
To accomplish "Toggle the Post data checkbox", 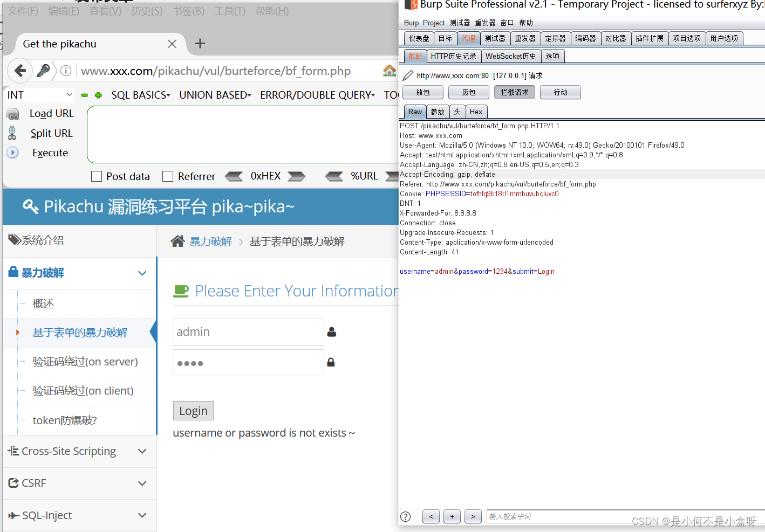I will 97,176.
